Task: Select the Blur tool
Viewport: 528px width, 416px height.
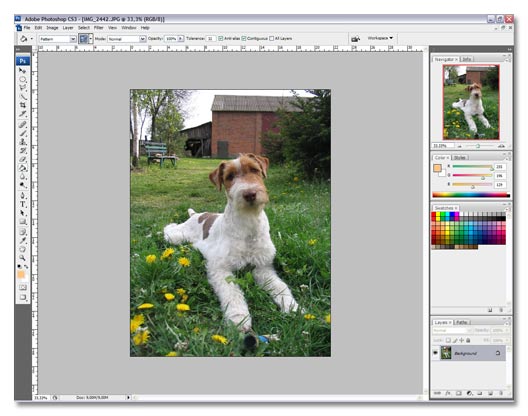Action: click(x=22, y=176)
